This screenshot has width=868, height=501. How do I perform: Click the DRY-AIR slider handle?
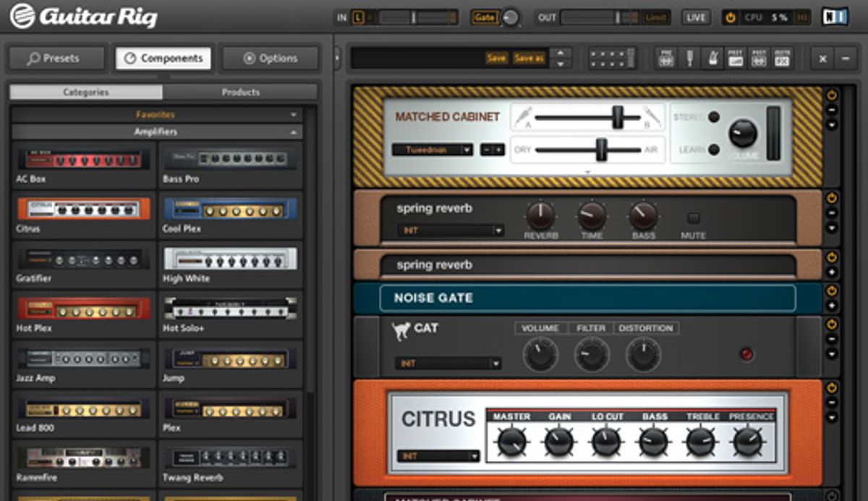tap(601, 150)
